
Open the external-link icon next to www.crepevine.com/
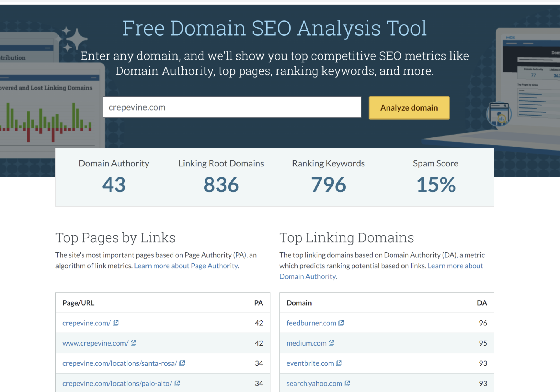133,343
